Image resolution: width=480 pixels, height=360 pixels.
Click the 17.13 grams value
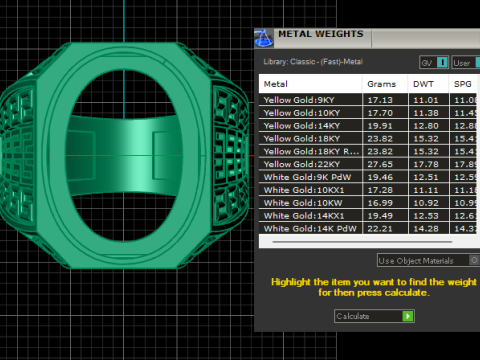(x=380, y=100)
